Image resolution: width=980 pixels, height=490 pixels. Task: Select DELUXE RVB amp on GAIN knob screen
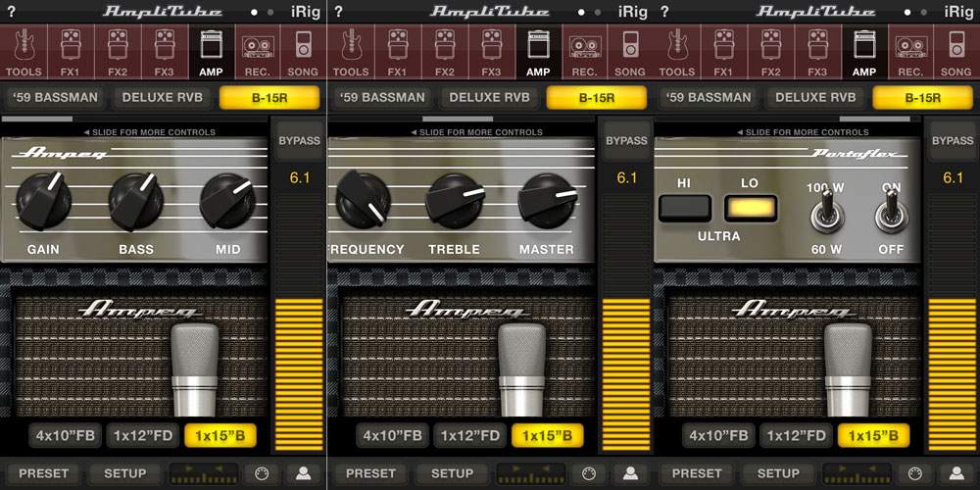click(162, 97)
